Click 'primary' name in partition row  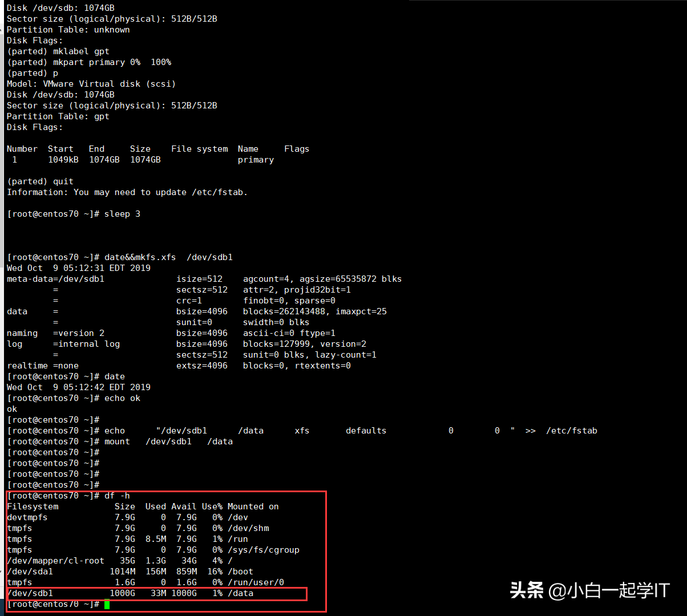click(256, 160)
